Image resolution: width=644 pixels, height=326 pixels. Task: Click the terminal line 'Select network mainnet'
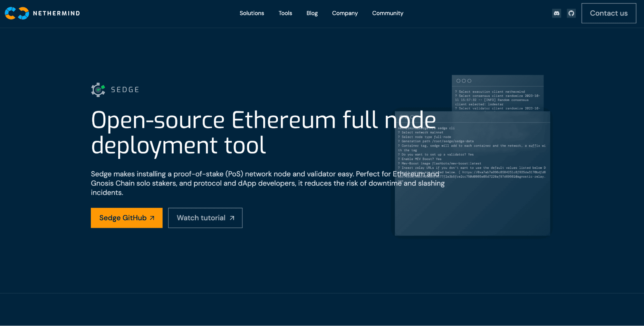pyautogui.click(x=420, y=133)
